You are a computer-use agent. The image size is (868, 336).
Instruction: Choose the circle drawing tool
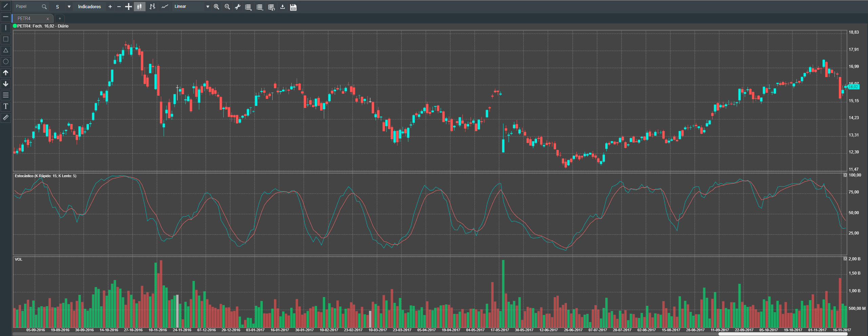coord(5,61)
